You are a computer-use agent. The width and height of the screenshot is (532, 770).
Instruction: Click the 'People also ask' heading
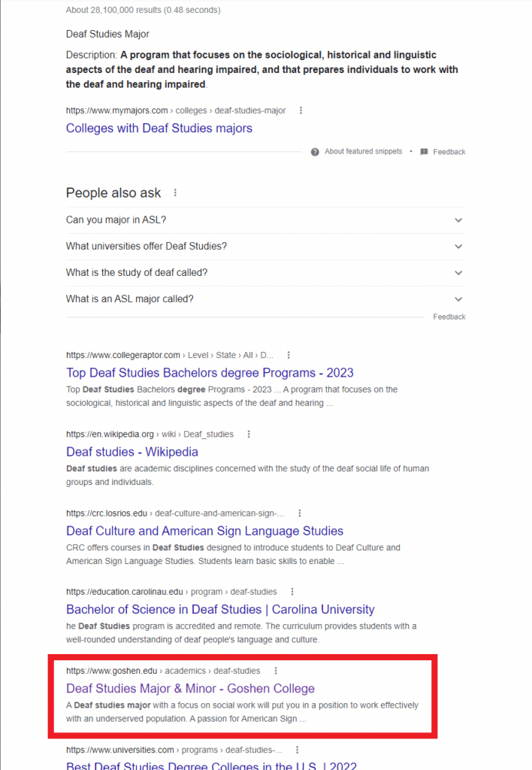(x=113, y=193)
